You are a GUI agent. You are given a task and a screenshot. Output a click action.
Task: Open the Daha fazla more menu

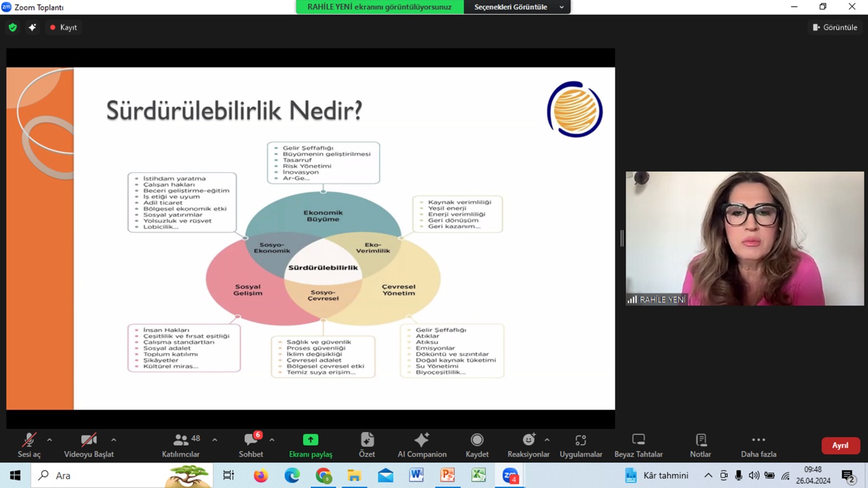(758, 445)
